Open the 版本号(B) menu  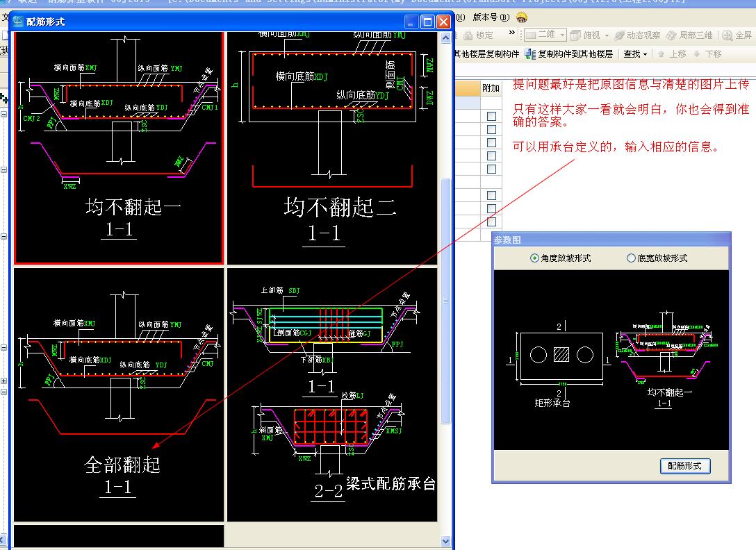491,17
